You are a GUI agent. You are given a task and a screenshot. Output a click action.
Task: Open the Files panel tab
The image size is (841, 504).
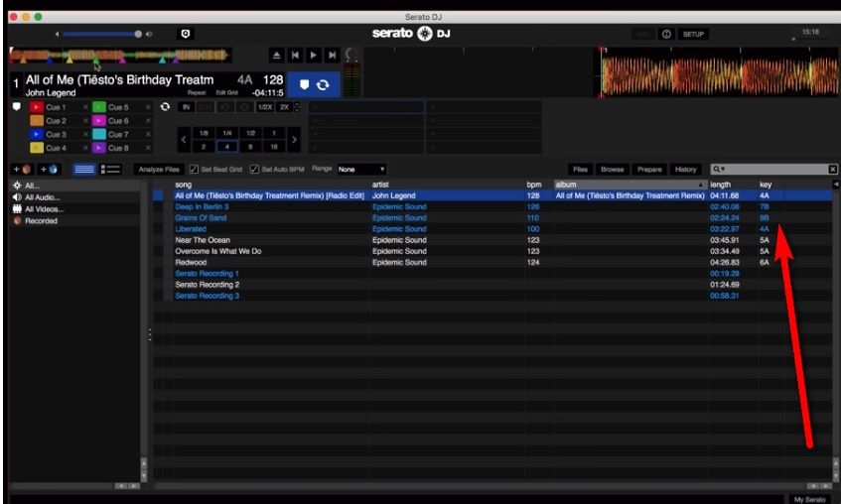click(x=580, y=170)
